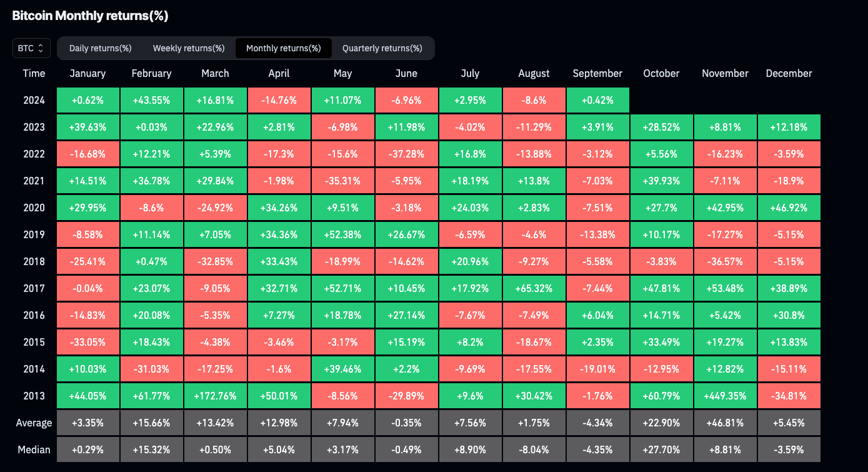The height and width of the screenshot is (472, 868).
Task: Open the BTC coin selector dropdown
Action: pyautogui.click(x=31, y=48)
